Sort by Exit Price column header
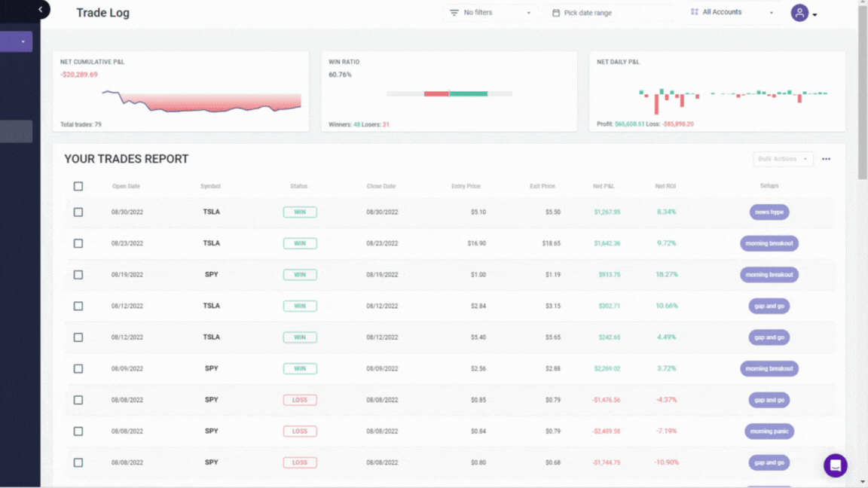This screenshot has height=488, width=868. pos(542,187)
